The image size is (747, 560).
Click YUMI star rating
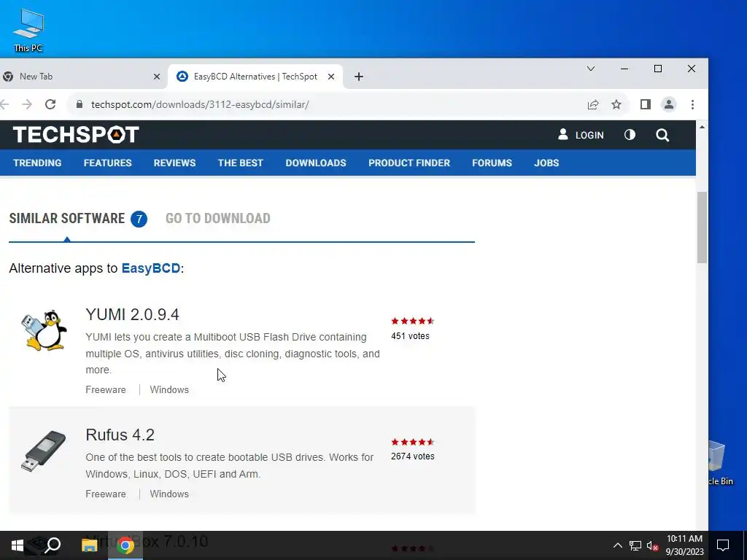pyautogui.click(x=413, y=321)
